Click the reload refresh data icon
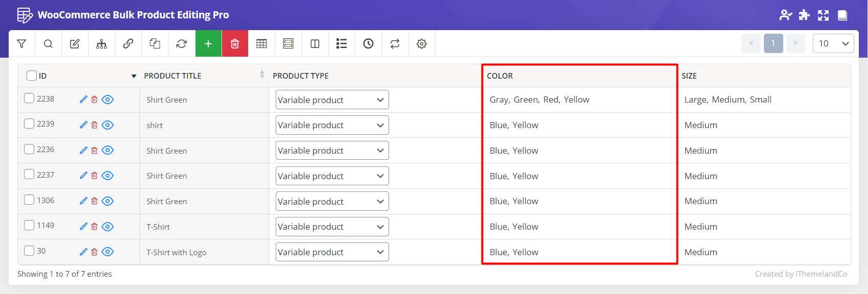The width and height of the screenshot is (868, 294). pos(181,44)
